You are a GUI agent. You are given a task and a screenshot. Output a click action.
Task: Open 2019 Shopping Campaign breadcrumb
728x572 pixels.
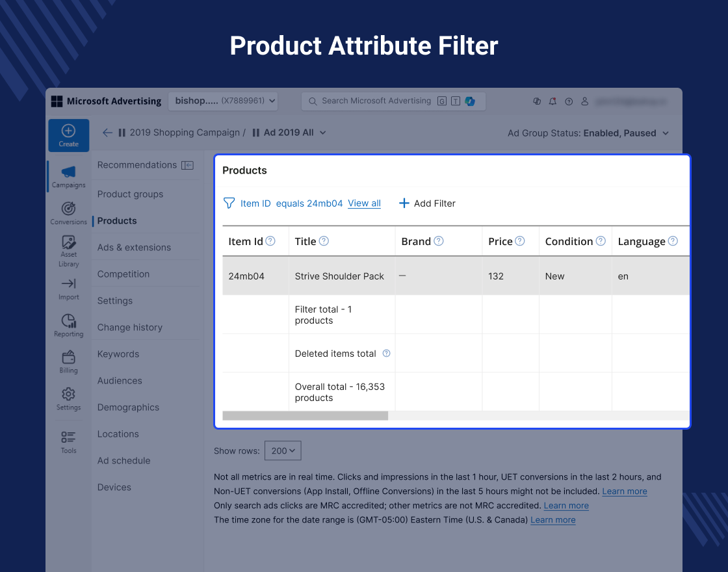(185, 133)
